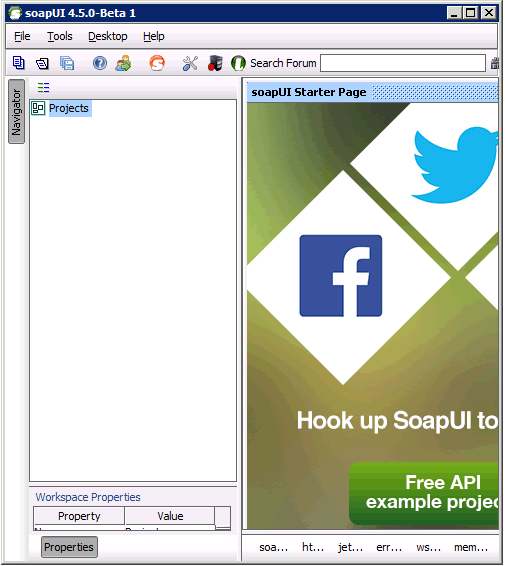Open the ws... log tab
Viewport: 505px width, 566px height.
point(428,548)
